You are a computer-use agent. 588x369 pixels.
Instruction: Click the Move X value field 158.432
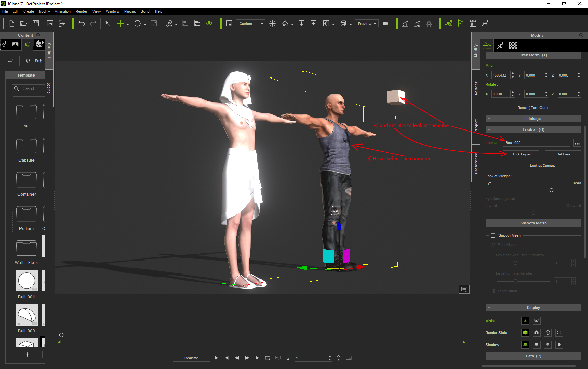501,75
